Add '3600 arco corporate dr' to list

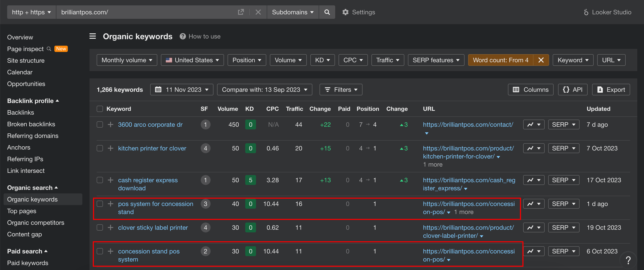[111, 124]
